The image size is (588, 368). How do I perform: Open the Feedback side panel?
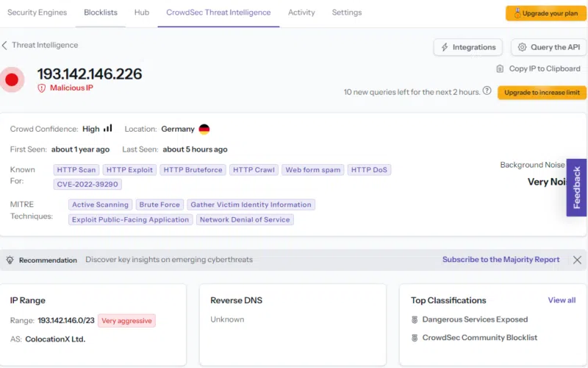(576, 188)
